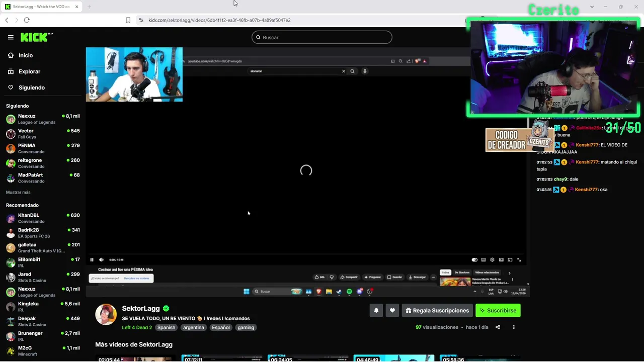Go forward in the browser
Image resolution: width=644 pixels, height=362 pixels.
click(x=16, y=20)
